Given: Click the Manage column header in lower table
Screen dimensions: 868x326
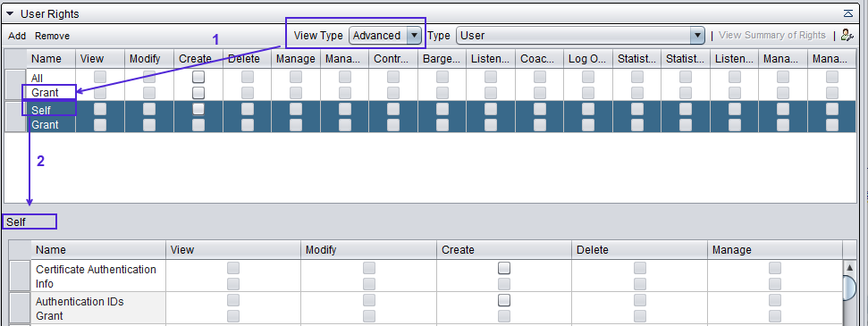Looking at the screenshot, I should click(x=774, y=250).
